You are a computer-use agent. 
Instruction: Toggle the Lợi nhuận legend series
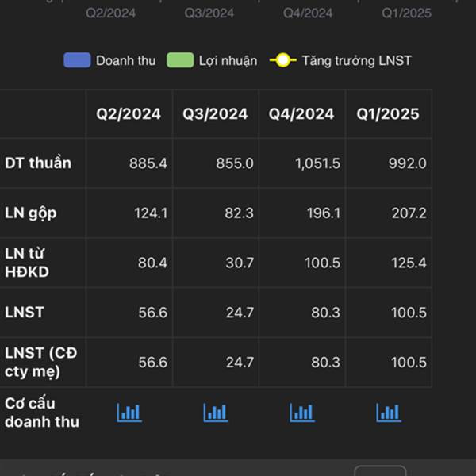212,60
